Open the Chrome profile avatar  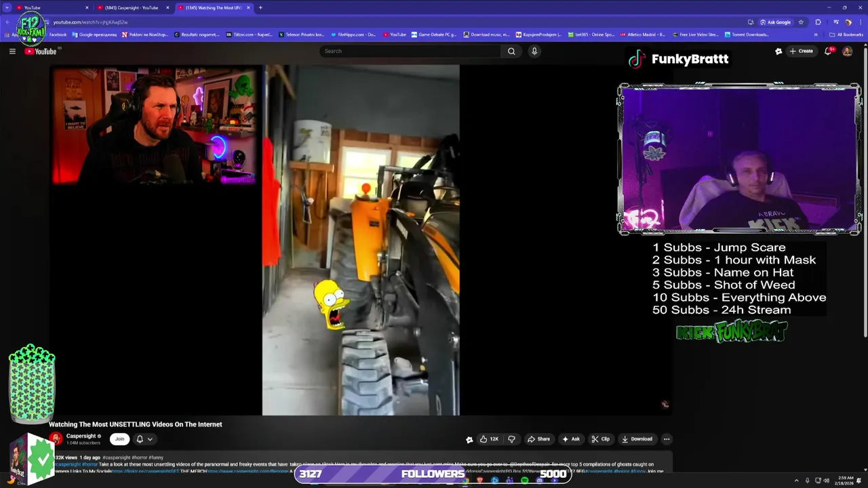click(x=848, y=22)
